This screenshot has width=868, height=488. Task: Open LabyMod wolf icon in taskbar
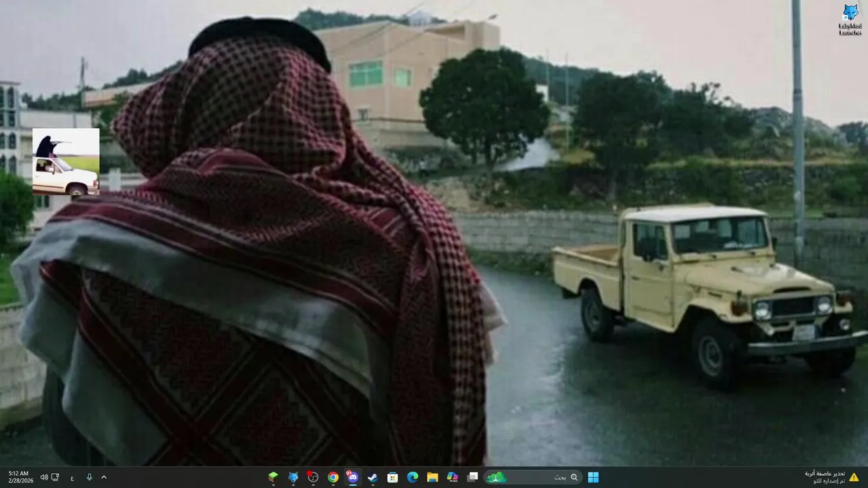click(293, 477)
